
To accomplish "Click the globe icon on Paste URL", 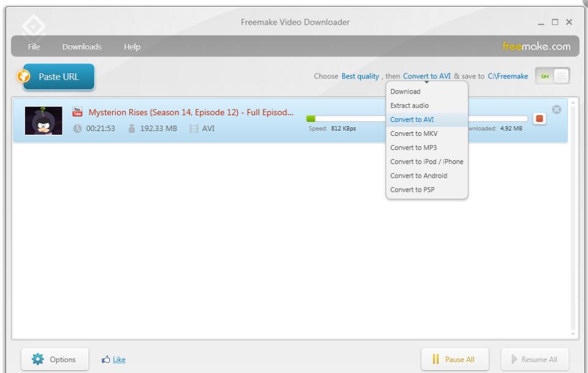I will pos(24,76).
